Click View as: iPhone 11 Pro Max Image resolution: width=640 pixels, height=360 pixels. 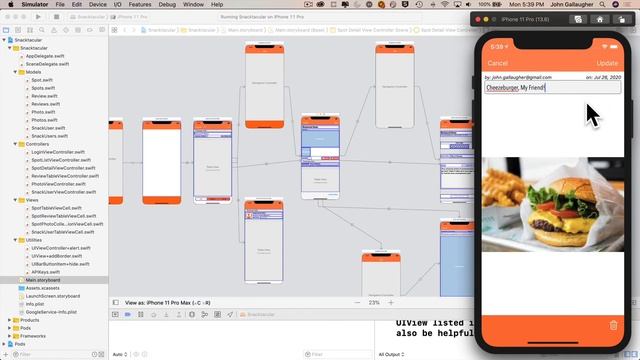[x=167, y=302]
